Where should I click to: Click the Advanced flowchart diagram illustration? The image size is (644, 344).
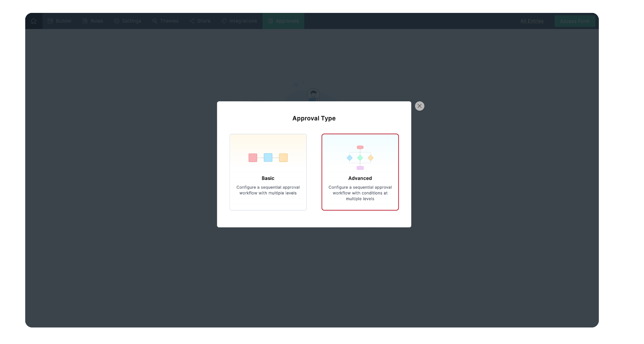click(360, 157)
